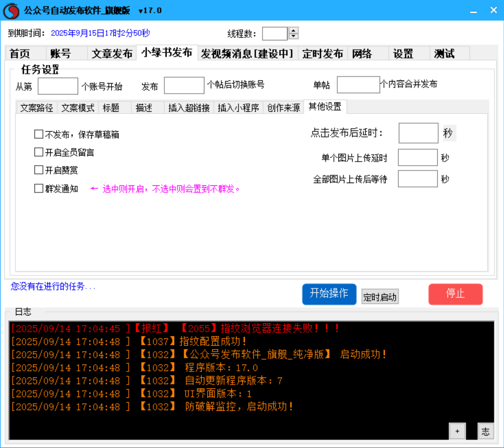This screenshot has height=448, width=504.
Task: Decrease 线程数 using the down stepper arrow
Action: tap(293, 36)
